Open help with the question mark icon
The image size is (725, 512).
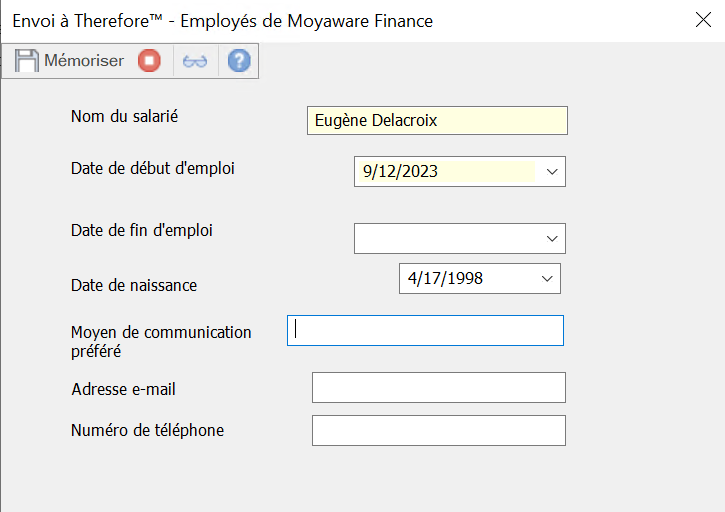click(x=239, y=61)
